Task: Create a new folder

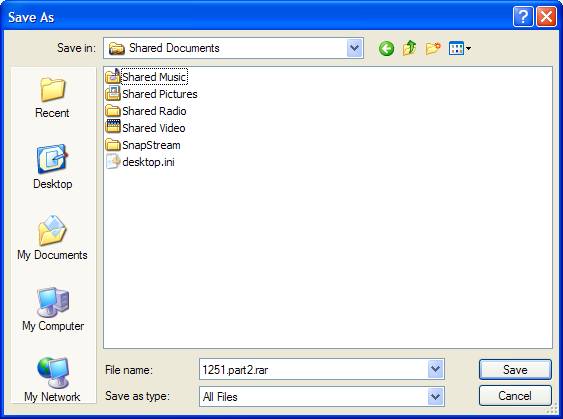Action: [433, 48]
